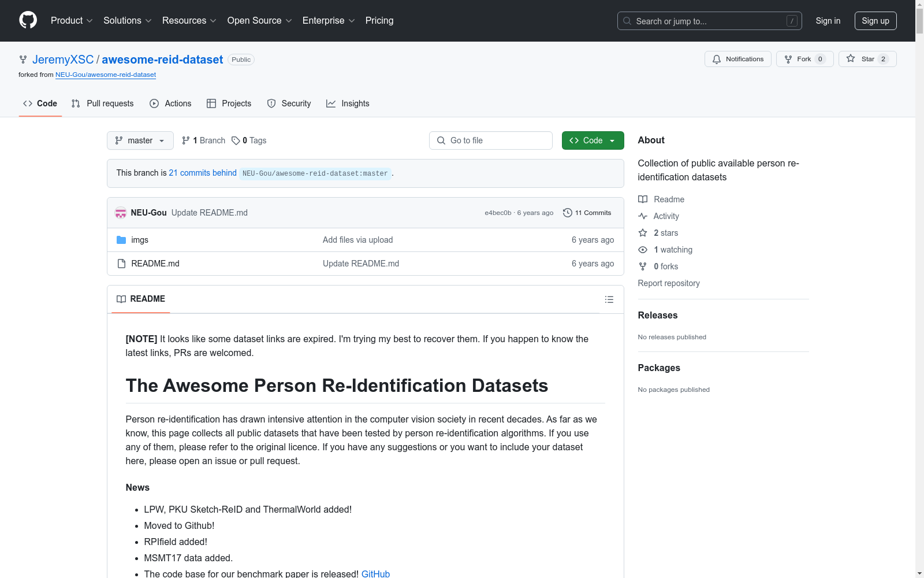Click the Sign up button
The height and width of the screenshot is (578, 924).
pos(875,21)
